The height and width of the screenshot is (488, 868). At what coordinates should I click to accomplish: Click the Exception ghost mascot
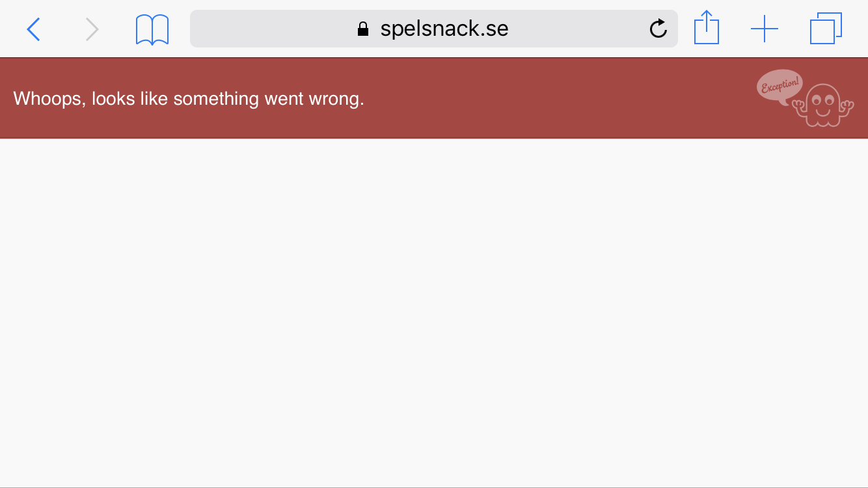[822, 105]
